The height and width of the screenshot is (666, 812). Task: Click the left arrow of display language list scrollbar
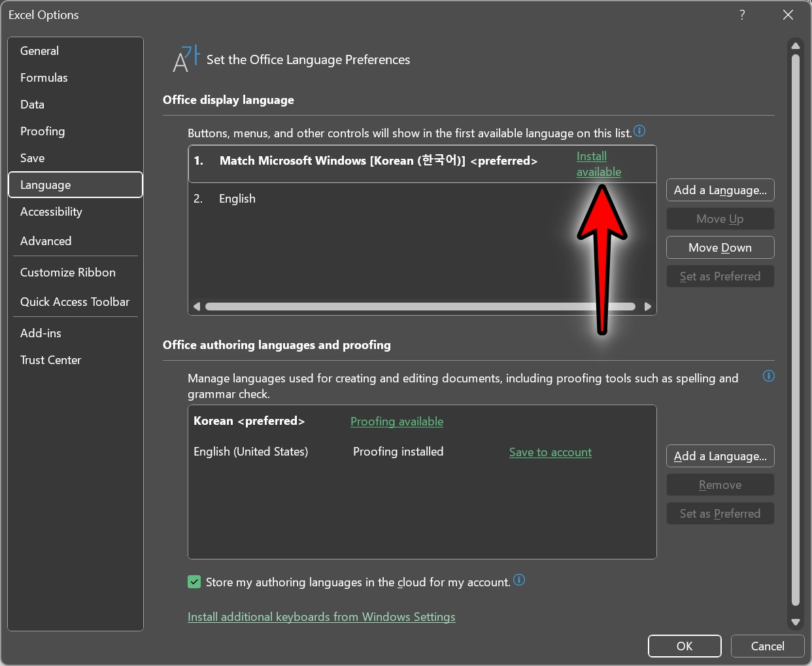(196, 307)
